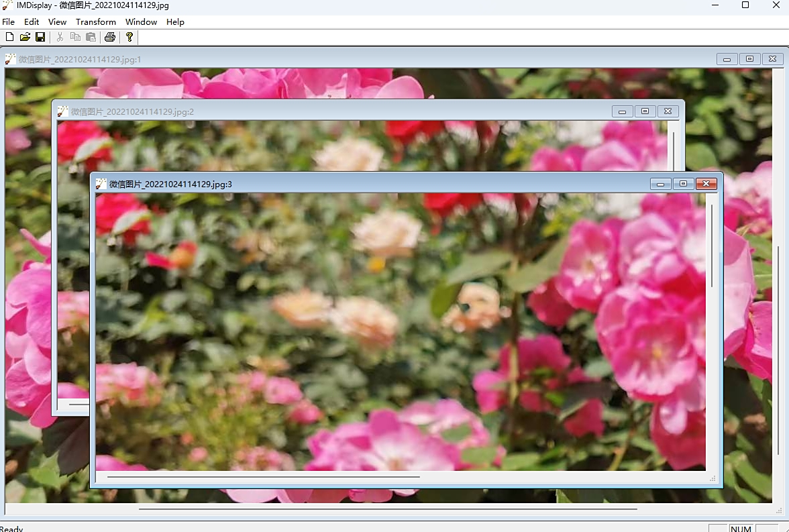
Task: Open a file with the folder icon
Action: [x=25, y=37]
